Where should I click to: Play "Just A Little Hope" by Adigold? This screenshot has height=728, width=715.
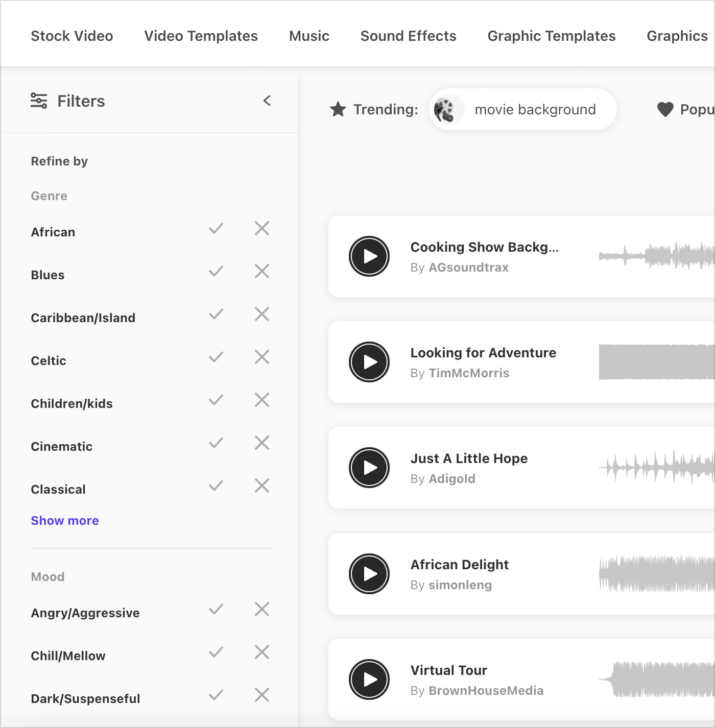click(369, 468)
